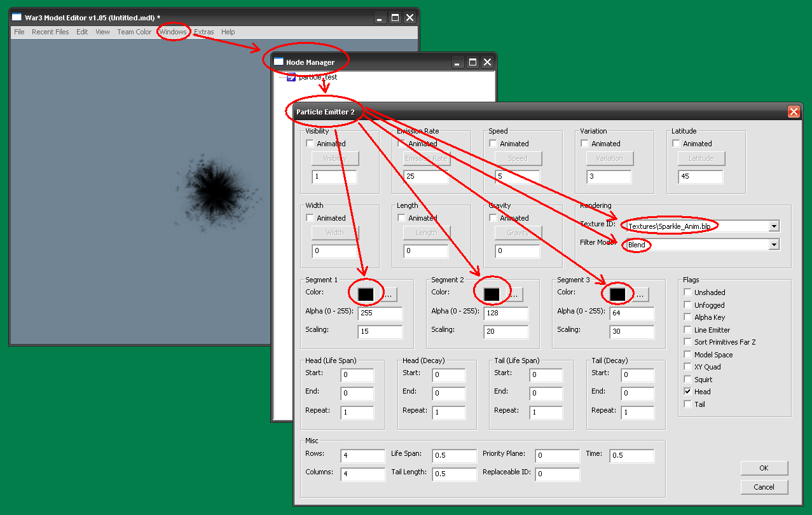Click the disabled Latitude button
Image resolution: width=812 pixels, height=515 pixels.
(701, 158)
